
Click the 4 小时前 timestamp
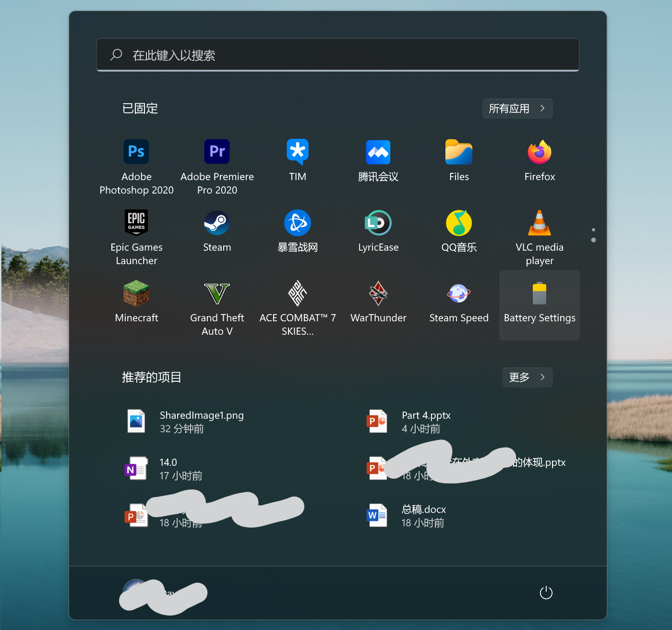(421, 429)
